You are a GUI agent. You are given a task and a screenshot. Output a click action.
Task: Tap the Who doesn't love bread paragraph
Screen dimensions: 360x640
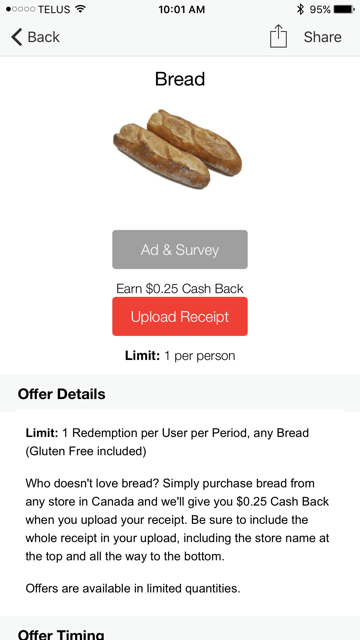coord(178,520)
